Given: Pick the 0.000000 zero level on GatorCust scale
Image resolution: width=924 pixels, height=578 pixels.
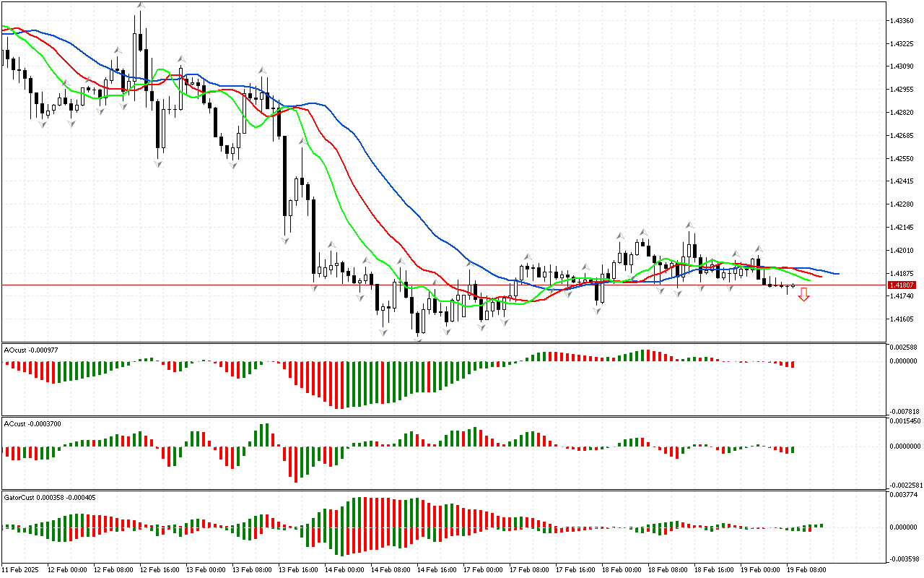Looking at the screenshot, I should coord(903,527).
